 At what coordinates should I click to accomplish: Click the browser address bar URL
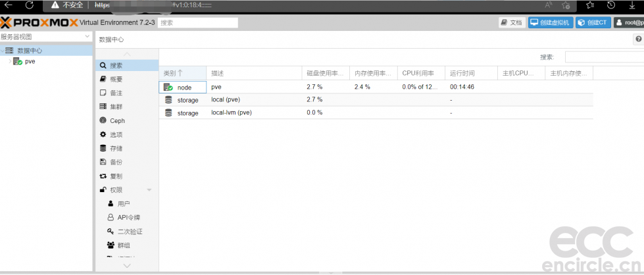coord(153,5)
